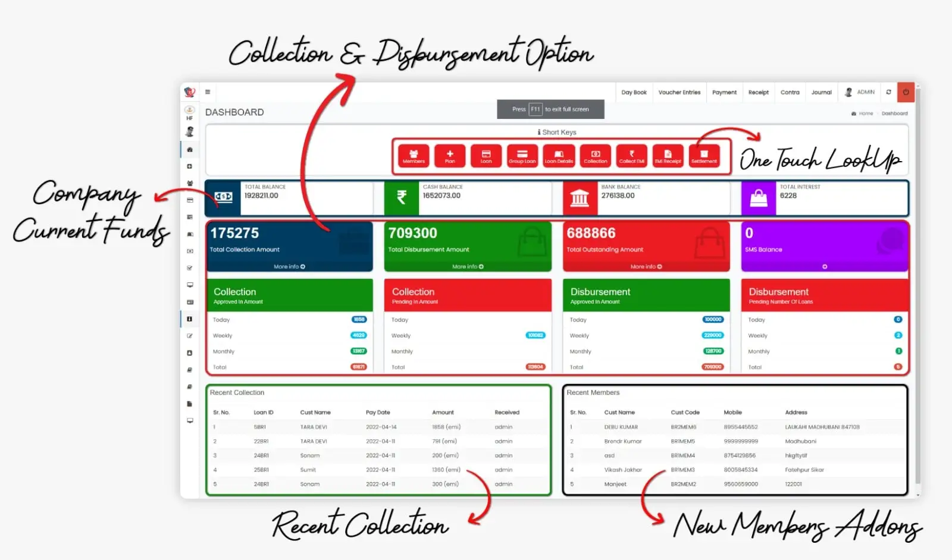Open the Group Loan shortcut
The width and height of the screenshot is (952, 560).
(522, 156)
